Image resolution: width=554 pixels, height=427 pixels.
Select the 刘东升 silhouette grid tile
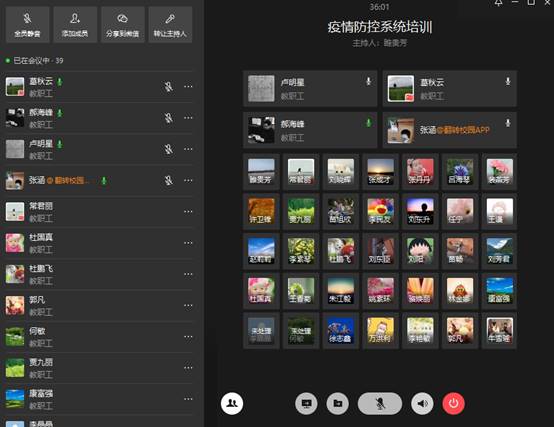click(x=420, y=211)
